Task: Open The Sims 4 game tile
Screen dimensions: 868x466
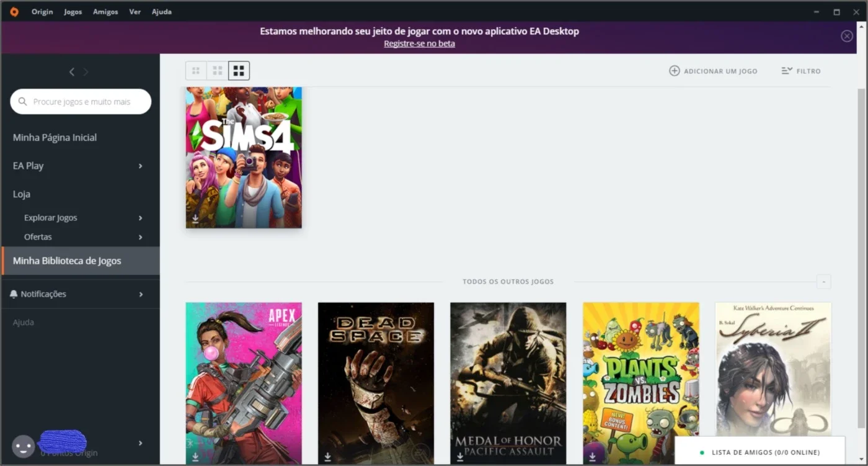Action: 244,158
